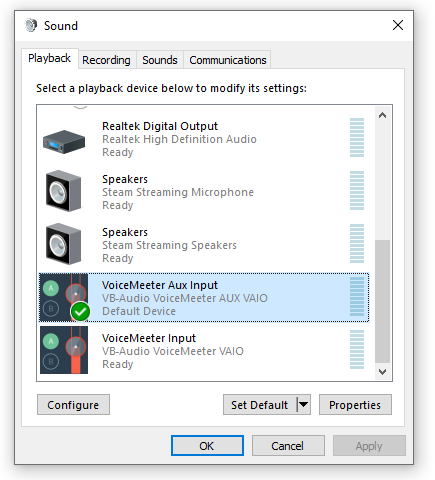Screen dimensions: 435x480
Task: Click the level meter for Realtek Digital Output
Action: point(357,137)
